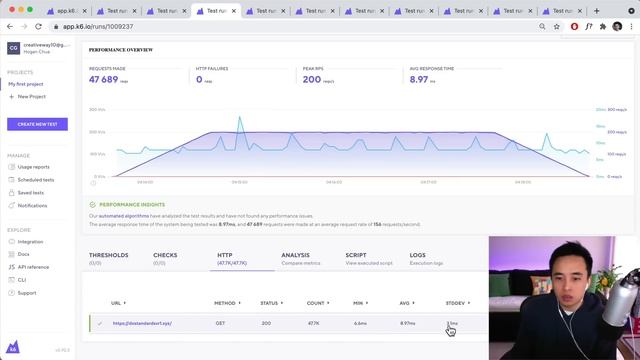Viewport: 640px width, 360px height.
Task: Click the CG account avatar in sidebar
Action: tap(13, 48)
